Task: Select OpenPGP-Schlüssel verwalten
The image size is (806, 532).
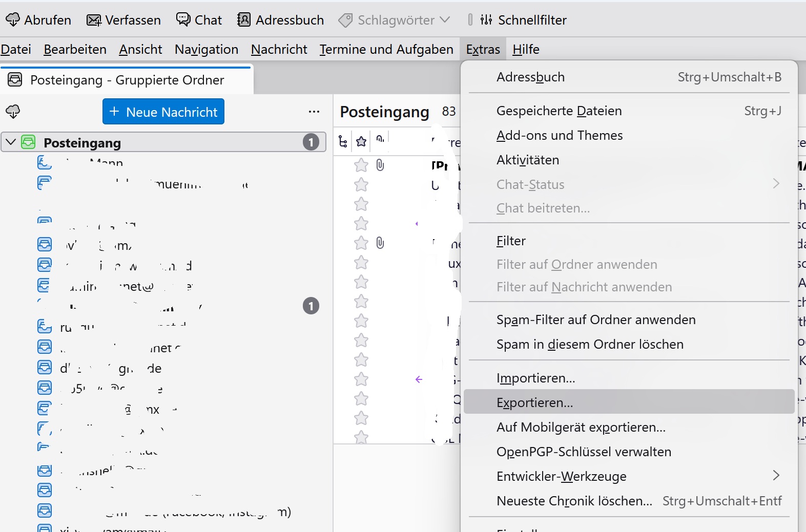Action: [x=583, y=452]
